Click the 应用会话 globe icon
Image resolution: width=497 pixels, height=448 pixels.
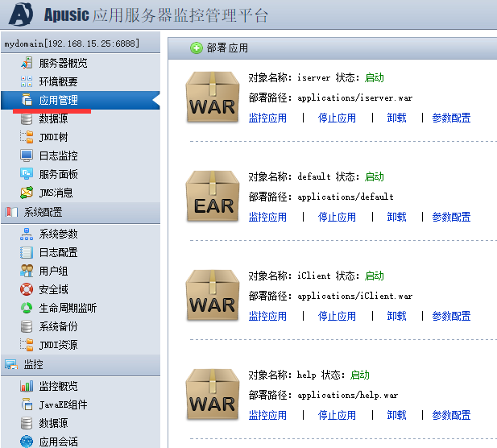pyautogui.click(x=27, y=442)
